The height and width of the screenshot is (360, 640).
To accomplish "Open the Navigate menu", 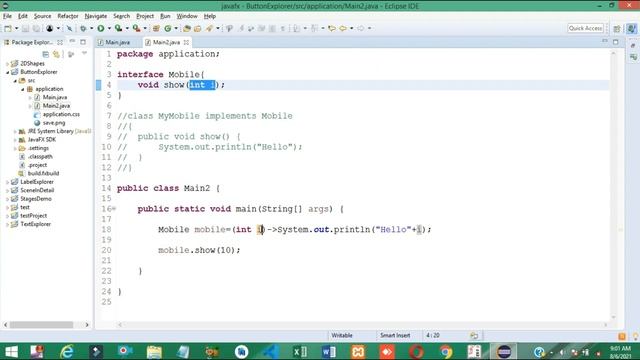I will point(96,16).
